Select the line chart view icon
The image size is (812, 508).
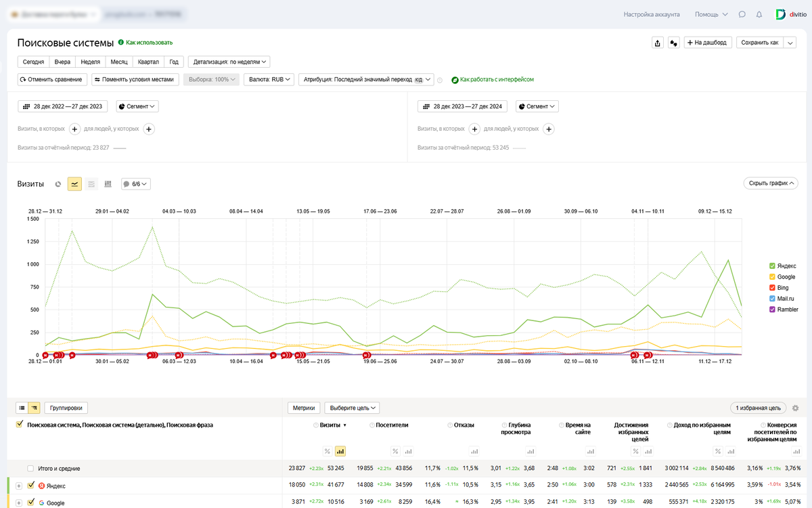74,184
